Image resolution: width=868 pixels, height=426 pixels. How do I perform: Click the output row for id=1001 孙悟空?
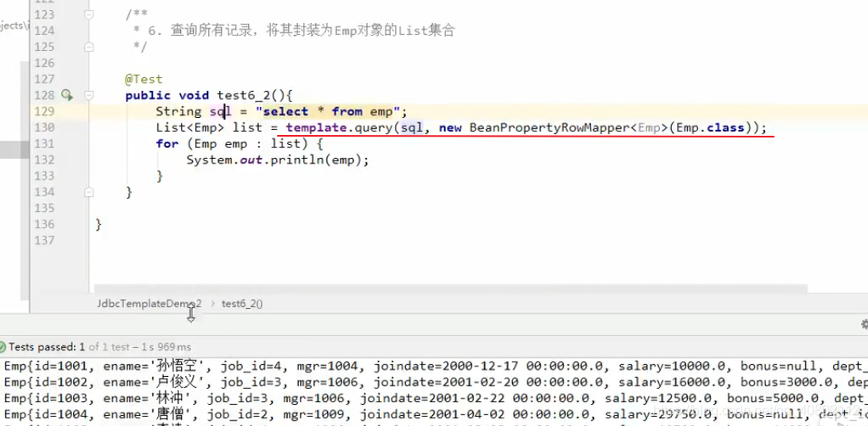coord(434,366)
